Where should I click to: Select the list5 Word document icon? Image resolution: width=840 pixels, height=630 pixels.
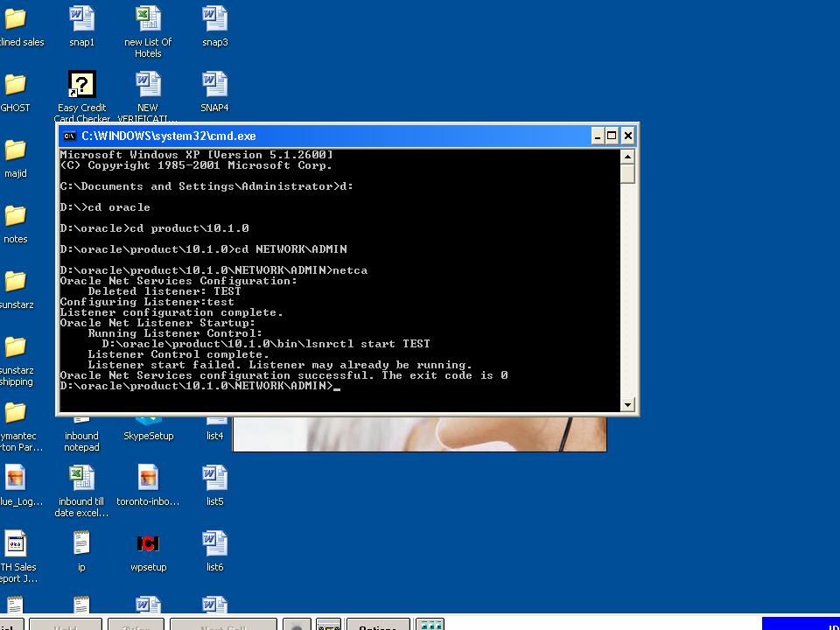pyautogui.click(x=214, y=478)
